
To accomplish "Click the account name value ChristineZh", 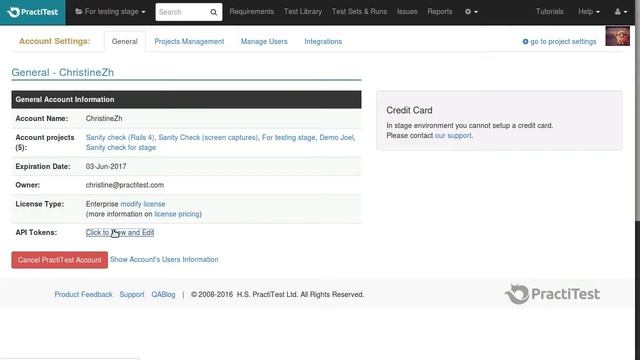I will pyautogui.click(x=104, y=118).
